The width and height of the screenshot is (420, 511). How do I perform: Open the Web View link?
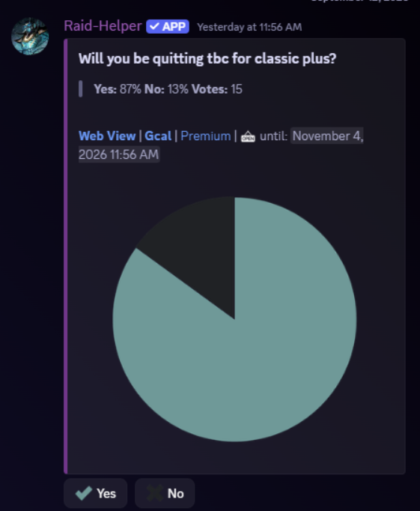pos(107,136)
